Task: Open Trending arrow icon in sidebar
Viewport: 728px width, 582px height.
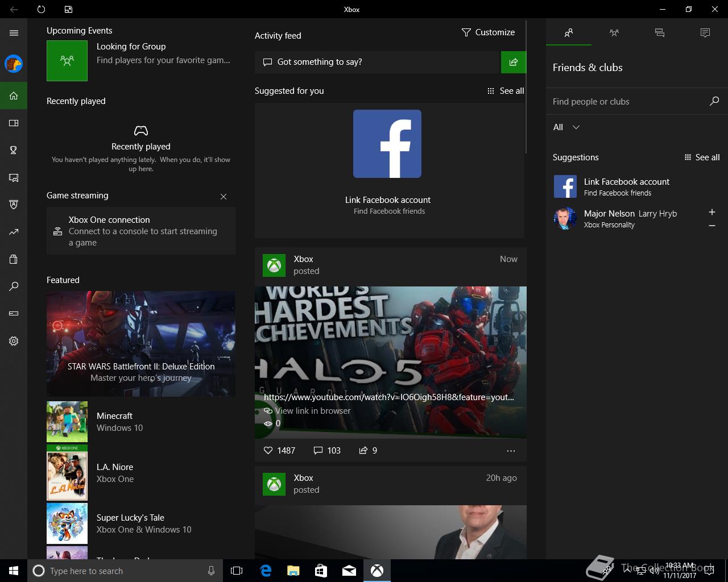Action: (x=14, y=232)
